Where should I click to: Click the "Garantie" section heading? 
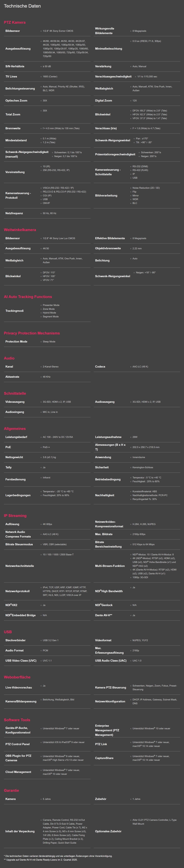coord(11,790)
